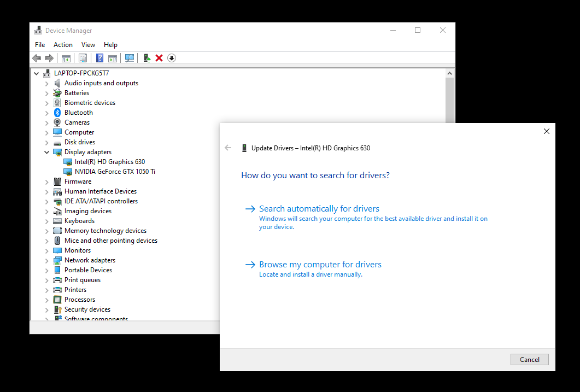Click the device tree vertical scrollbar thumb
Screen dimensions: 580x392
(x=449, y=100)
